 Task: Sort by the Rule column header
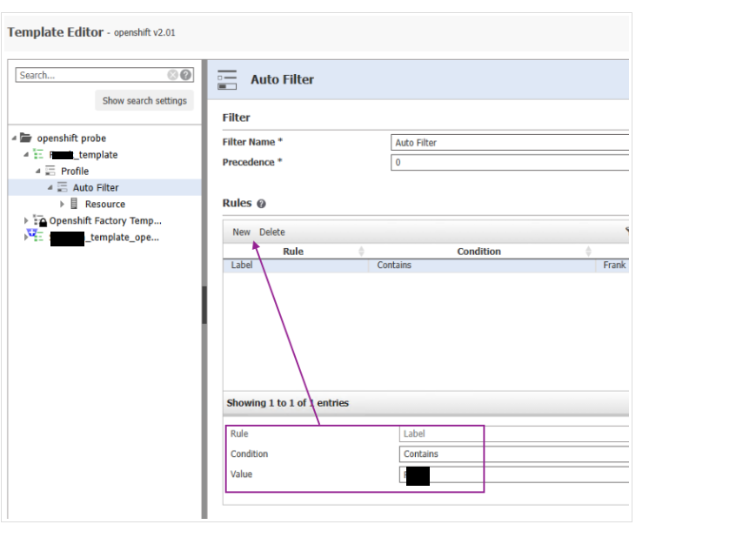click(x=293, y=252)
